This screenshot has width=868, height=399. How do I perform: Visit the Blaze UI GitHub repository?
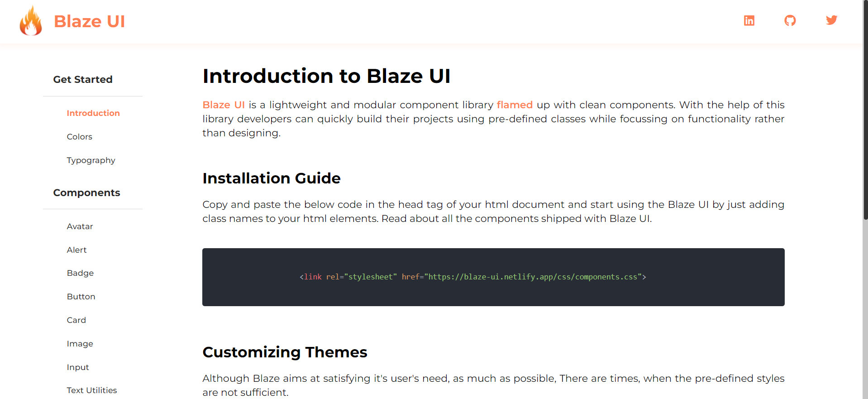tap(790, 20)
